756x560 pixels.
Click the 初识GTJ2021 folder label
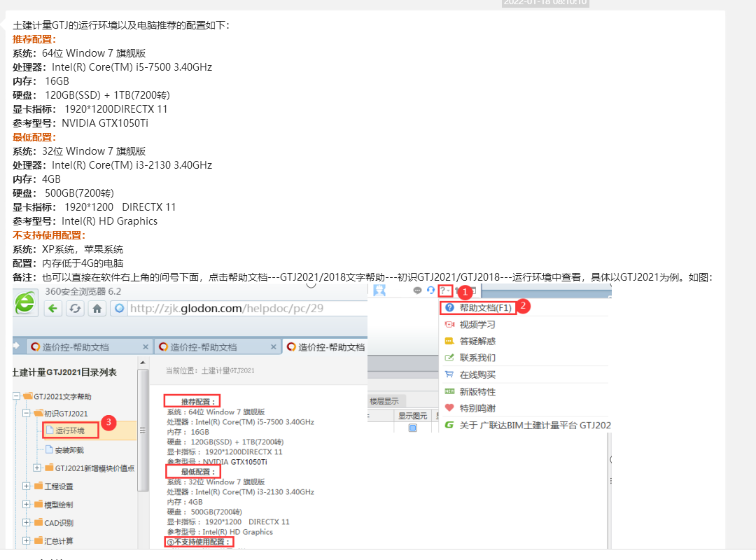[x=66, y=414]
